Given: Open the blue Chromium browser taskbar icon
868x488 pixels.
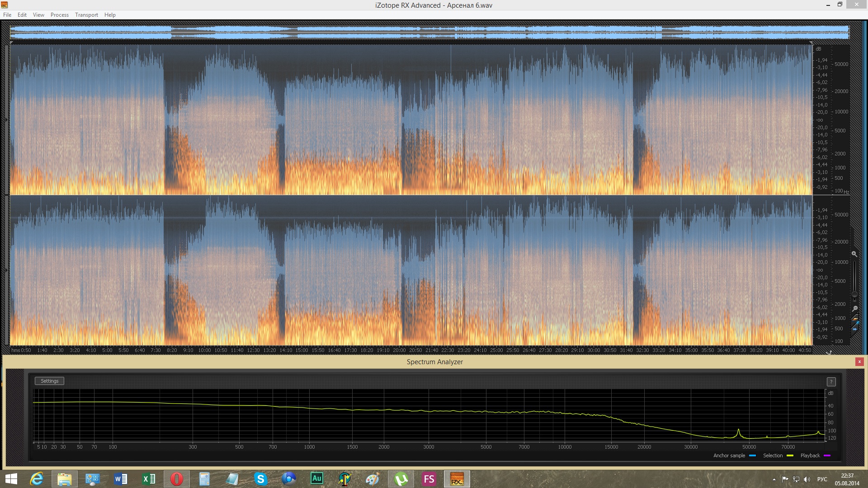Looking at the screenshot, I should coord(288,479).
